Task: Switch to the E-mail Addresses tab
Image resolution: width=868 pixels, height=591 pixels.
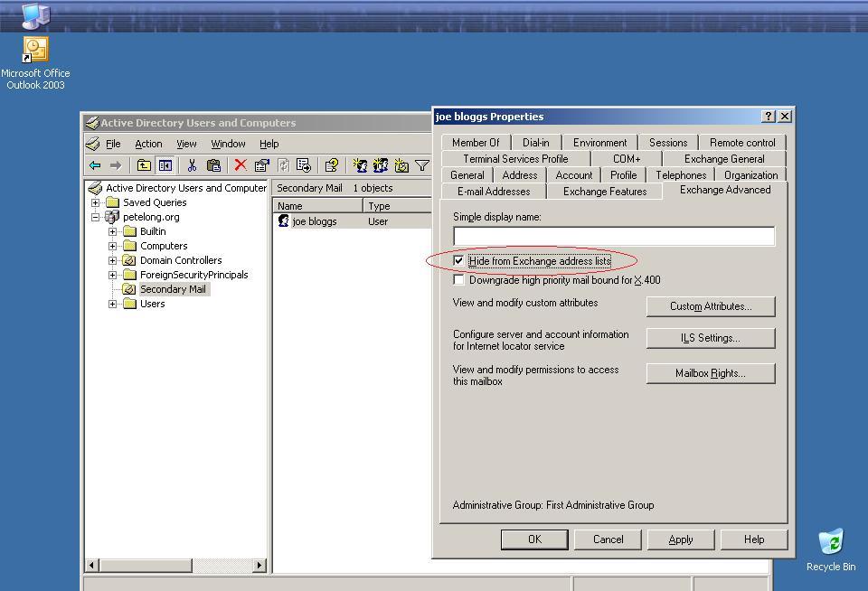Action: point(494,192)
